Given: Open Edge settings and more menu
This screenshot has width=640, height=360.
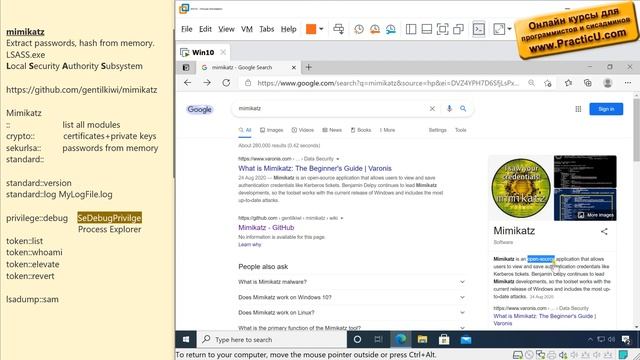Looking at the screenshot, I should (x=628, y=83).
